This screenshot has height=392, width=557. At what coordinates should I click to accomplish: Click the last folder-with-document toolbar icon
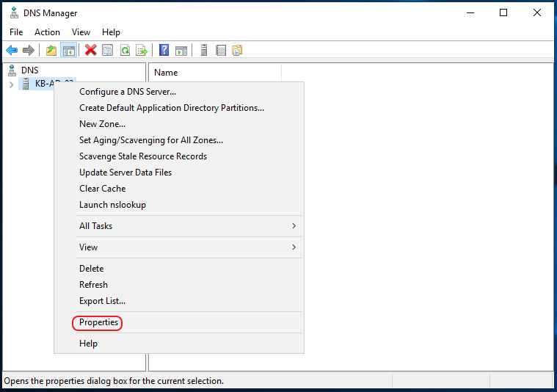(x=237, y=51)
